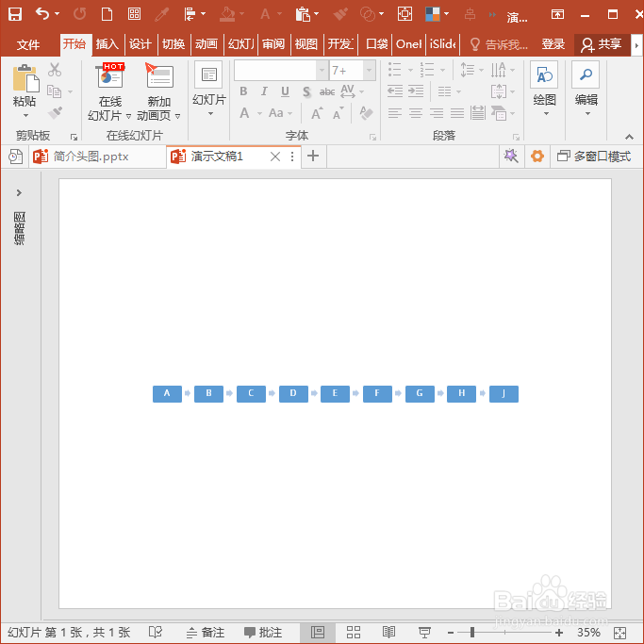Click the Slides layout button

point(209,90)
